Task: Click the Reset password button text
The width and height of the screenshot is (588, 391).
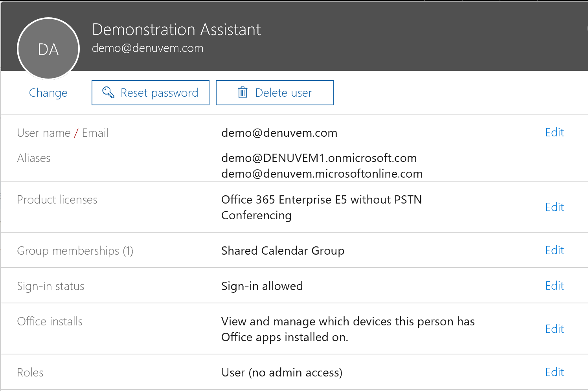Action: 160,93
